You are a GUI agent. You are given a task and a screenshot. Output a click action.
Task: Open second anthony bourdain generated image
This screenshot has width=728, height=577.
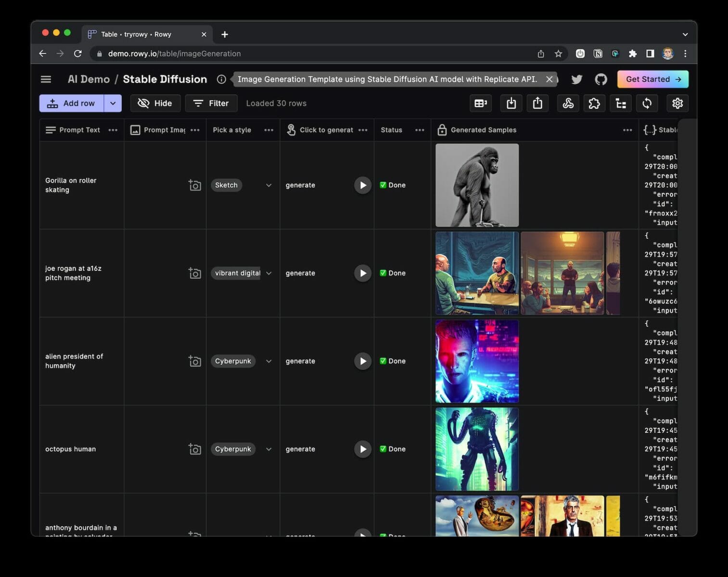pos(562,516)
